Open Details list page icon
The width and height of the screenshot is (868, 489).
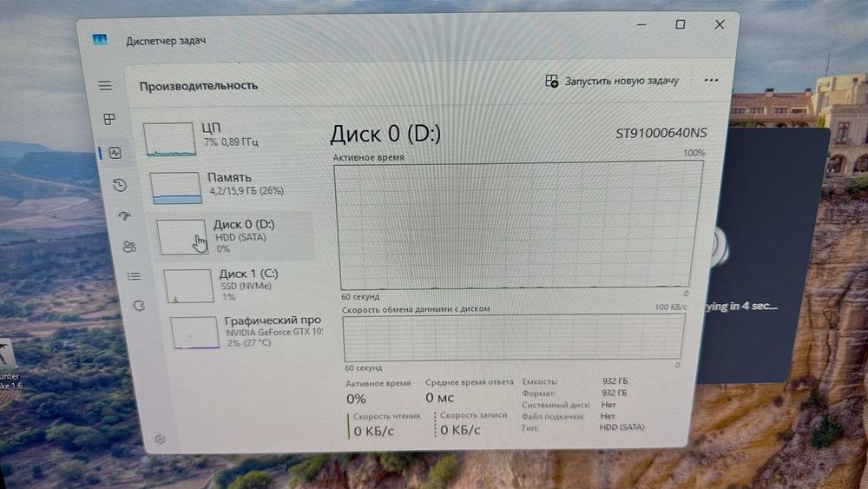[134, 276]
